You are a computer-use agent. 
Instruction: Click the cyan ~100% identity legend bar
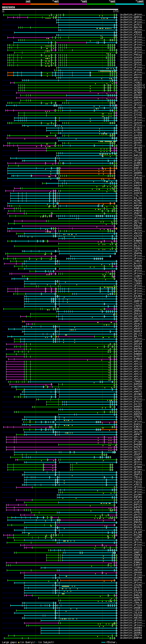[130, 4]
